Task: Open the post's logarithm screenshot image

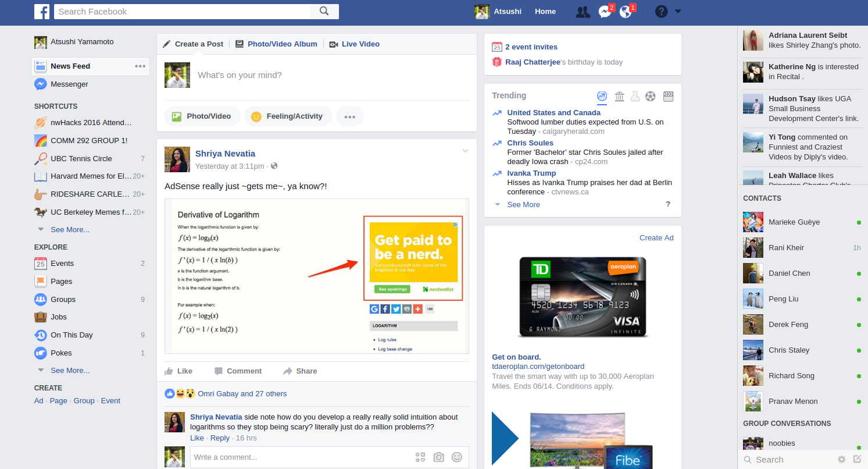Action: (317, 276)
